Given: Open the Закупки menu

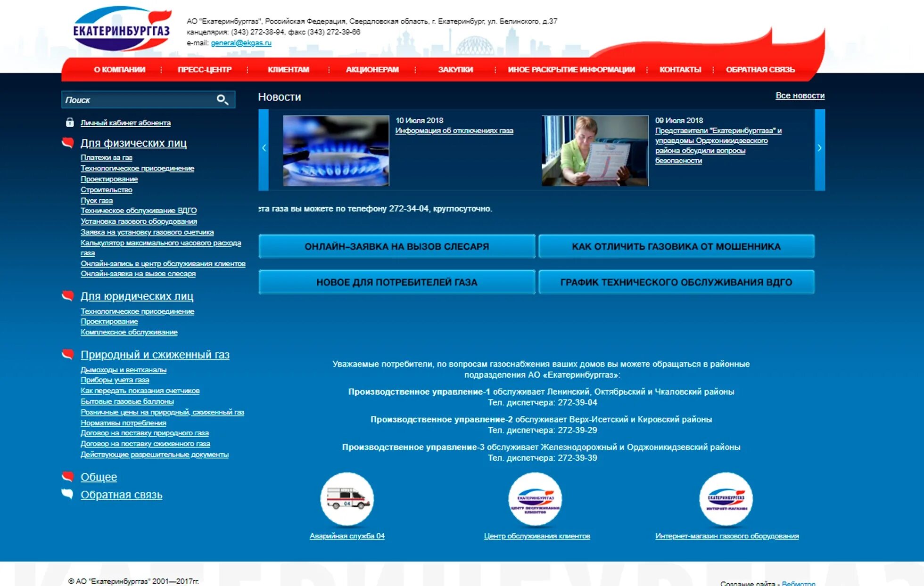Looking at the screenshot, I should [x=456, y=70].
